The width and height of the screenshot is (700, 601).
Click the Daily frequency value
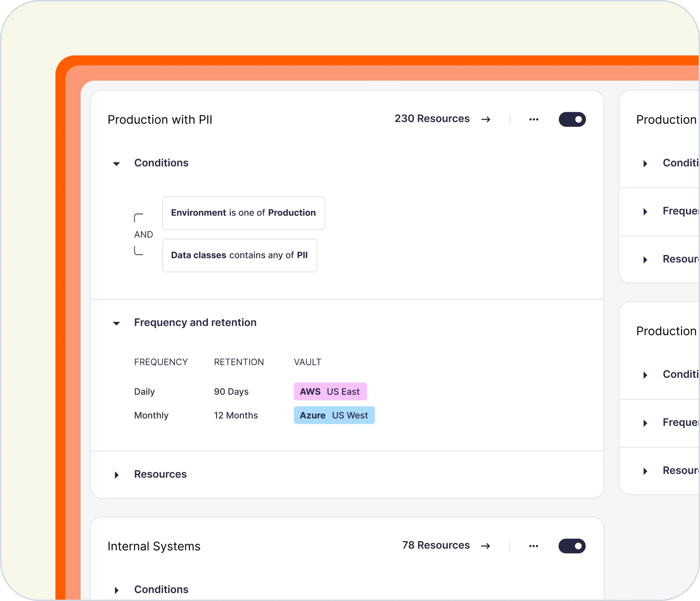[144, 392]
